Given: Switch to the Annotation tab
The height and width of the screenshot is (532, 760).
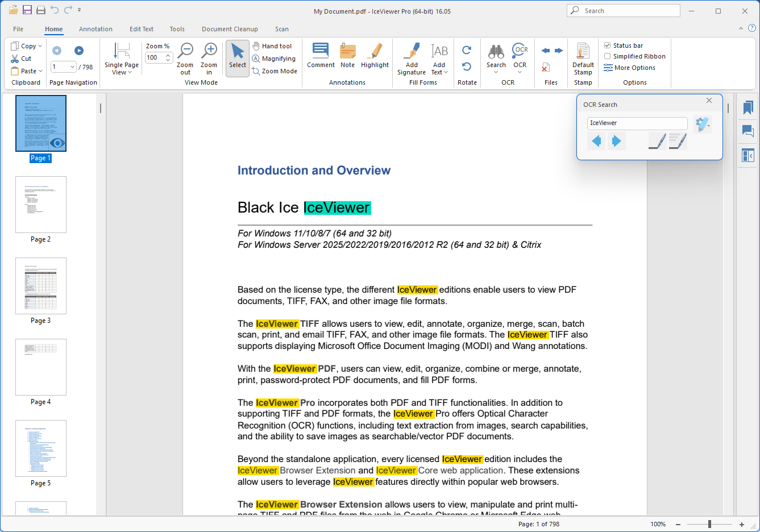Looking at the screenshot, I should pos(95,29).
